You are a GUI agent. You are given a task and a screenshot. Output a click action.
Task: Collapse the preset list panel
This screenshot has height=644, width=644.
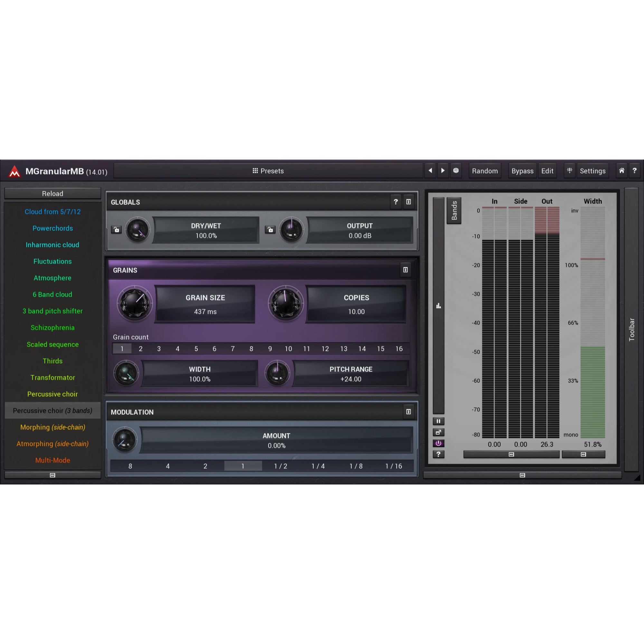[52, 475]
